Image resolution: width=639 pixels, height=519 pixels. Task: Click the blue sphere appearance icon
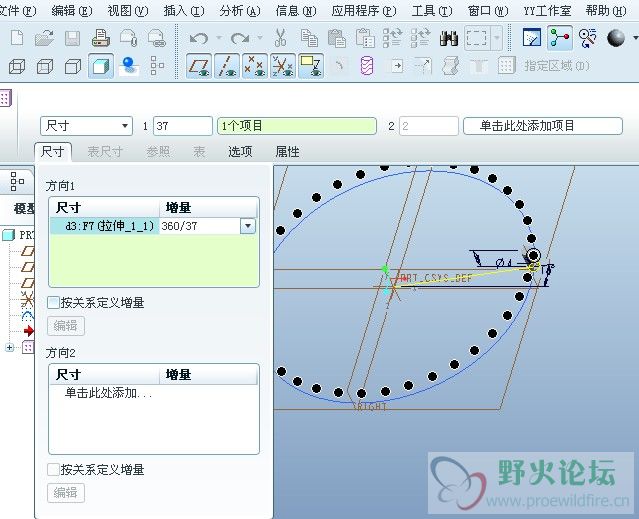pos(129,66)
